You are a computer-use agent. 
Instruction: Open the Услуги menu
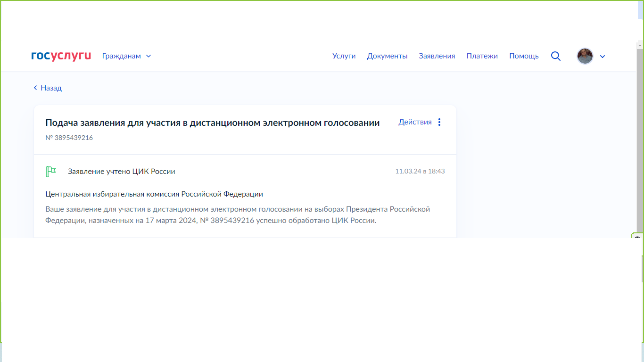[x=344, y=56]
